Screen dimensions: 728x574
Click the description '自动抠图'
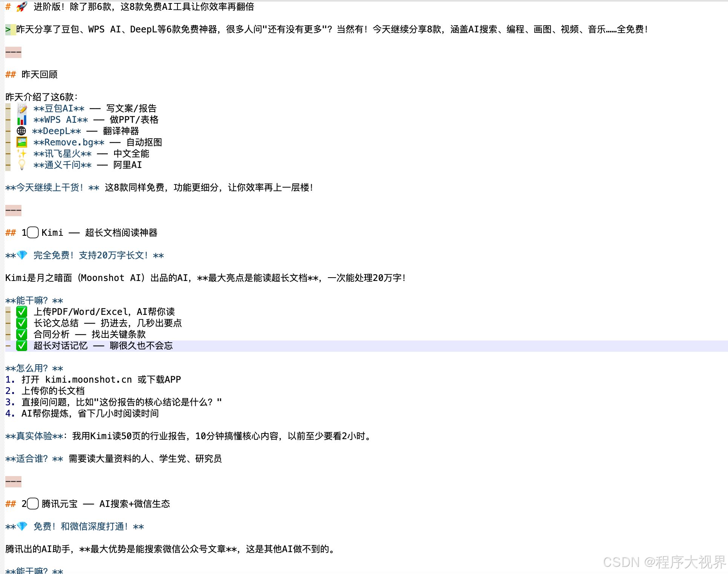(144, 142)
